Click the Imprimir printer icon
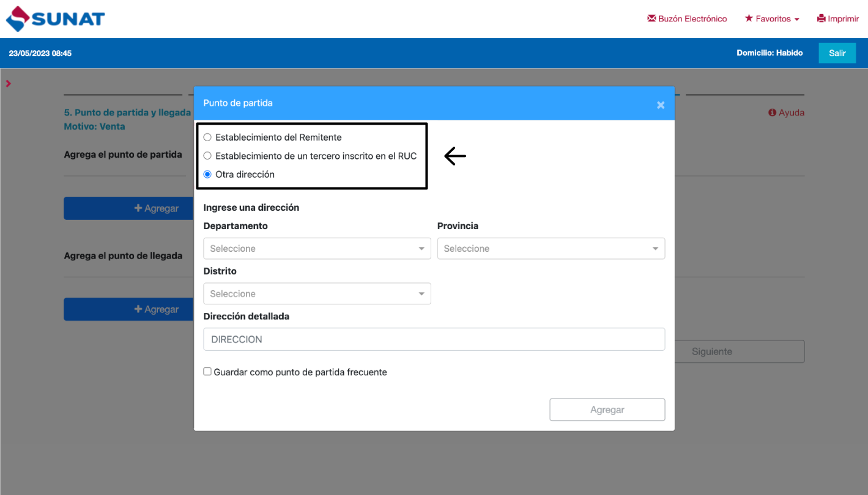The image size is (868, 495). pyautogui.click(x=821, y=19)
